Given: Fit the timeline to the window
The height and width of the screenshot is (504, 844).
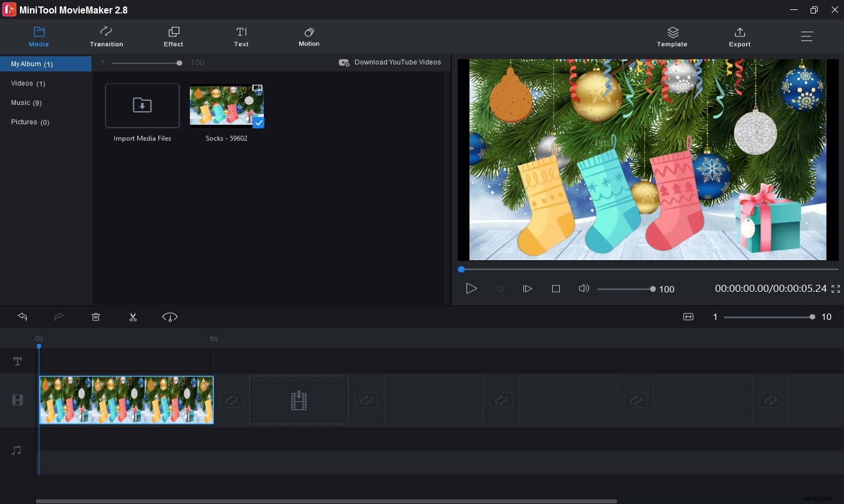Looking at the screenshot, I should (688, 316).
